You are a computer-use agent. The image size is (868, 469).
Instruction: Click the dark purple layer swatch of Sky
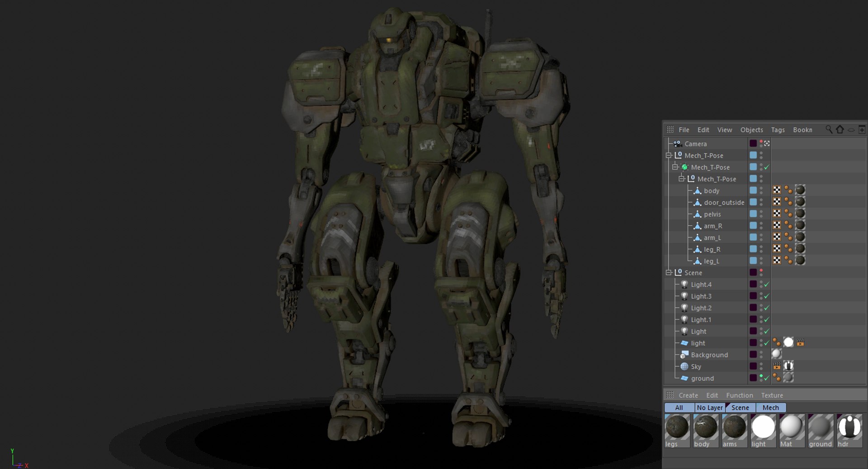pos(753,366)
